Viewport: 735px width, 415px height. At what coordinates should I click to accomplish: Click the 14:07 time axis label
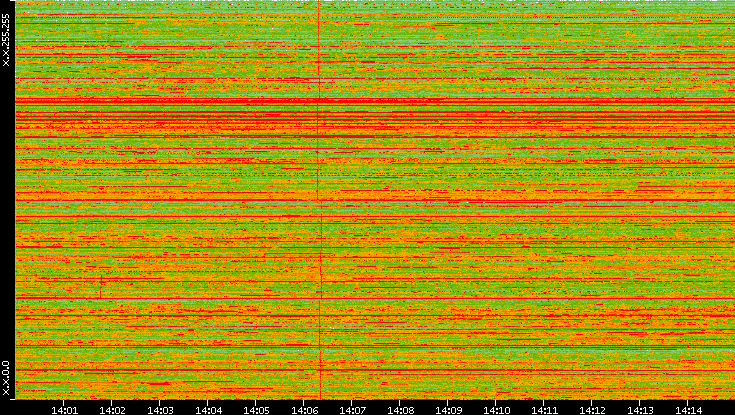[x=352, y=411]
